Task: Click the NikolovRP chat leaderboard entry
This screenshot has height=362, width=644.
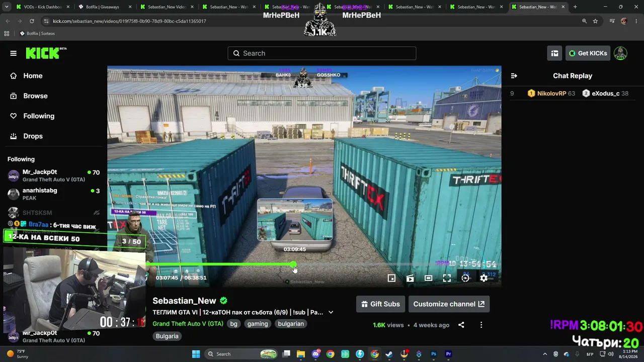Action: coord(551,94)
